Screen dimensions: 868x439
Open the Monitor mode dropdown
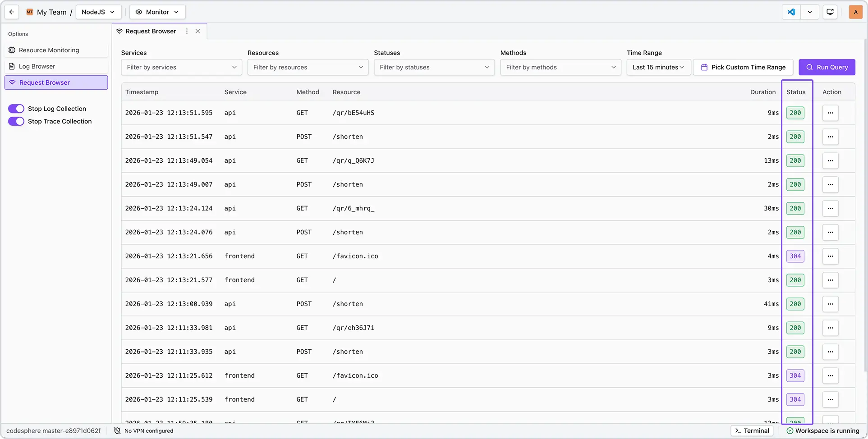click(x=157, y=12)
